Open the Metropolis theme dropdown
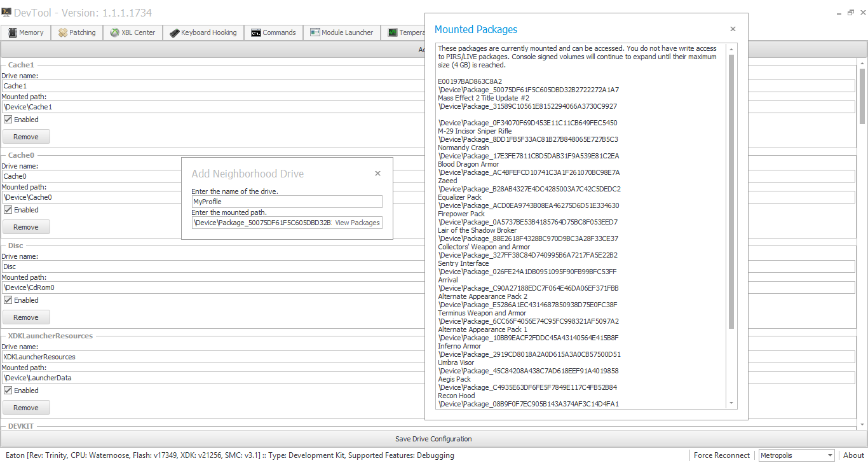Viewport: 868px width, 463px height. (796, 455)
